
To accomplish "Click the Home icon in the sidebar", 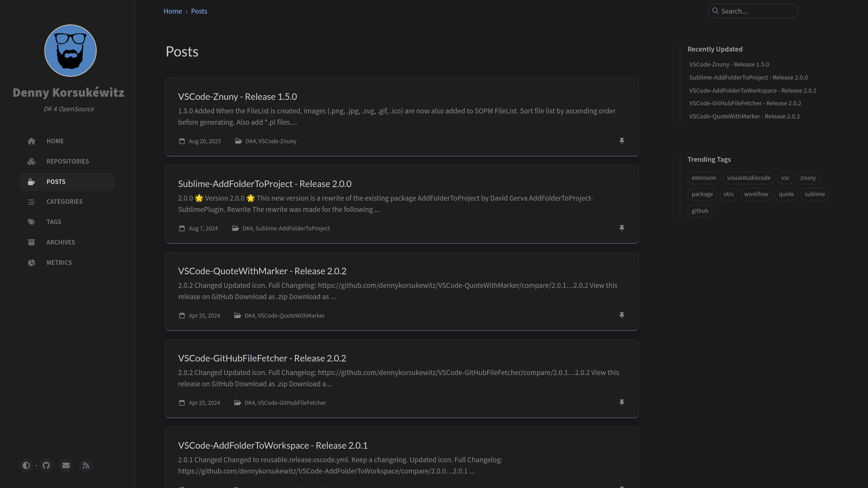I will (31, 141).
